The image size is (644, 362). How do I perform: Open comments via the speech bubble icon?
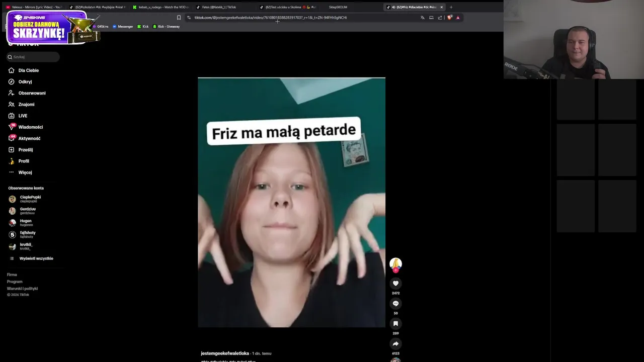click(x=395, y=303)
